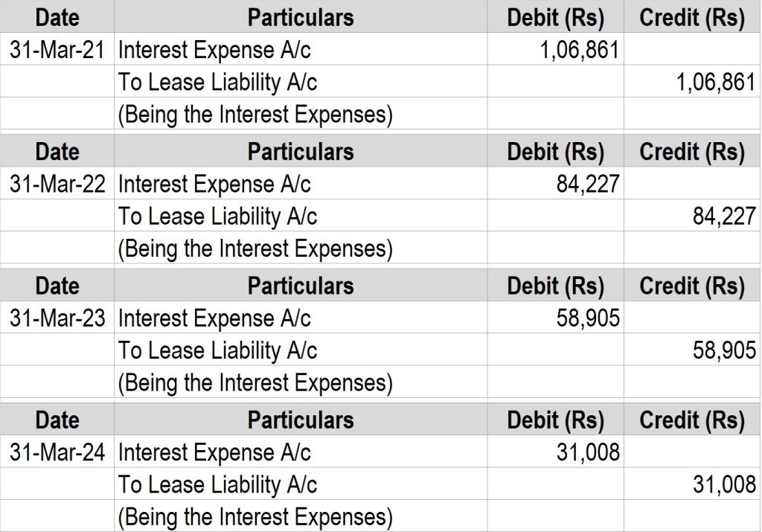This screenshot has height=532, width=762.
Task: Select Interest Expense A/c in the 31-Mar-24 row
Action: [214, 452]
